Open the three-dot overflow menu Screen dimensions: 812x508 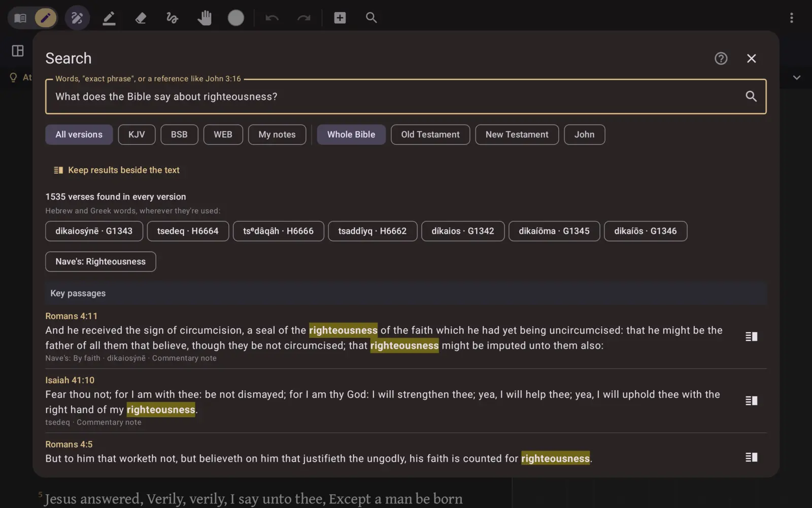(792, 18)
